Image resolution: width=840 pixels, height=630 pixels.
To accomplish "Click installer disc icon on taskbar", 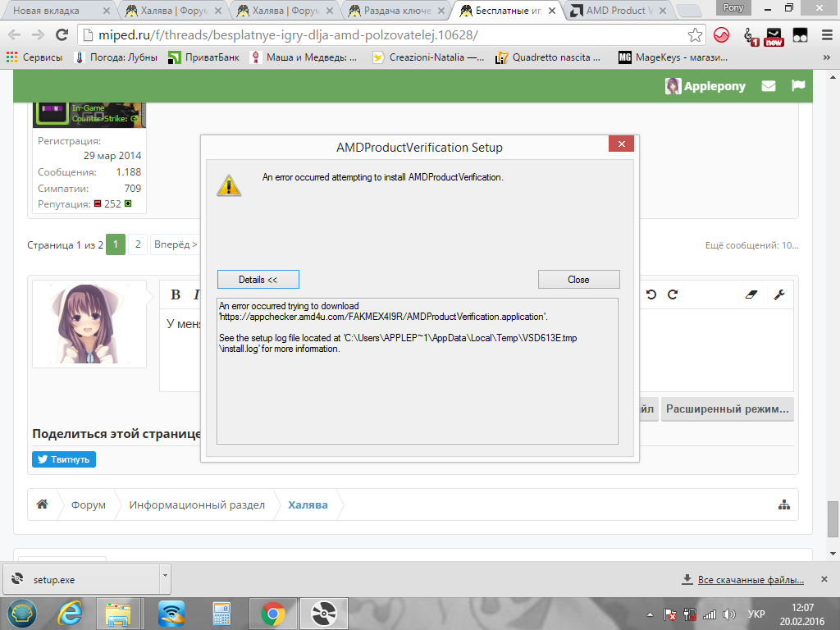I will tap(324, 614).
